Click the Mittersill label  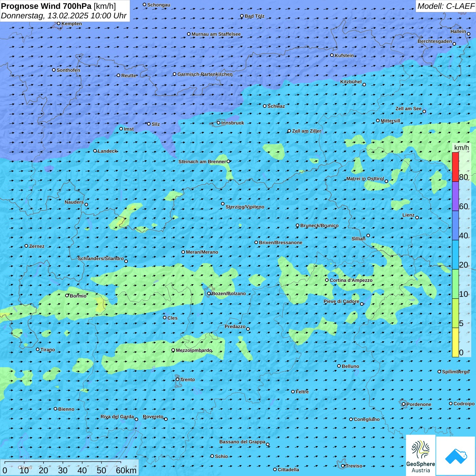coord(391,121)
